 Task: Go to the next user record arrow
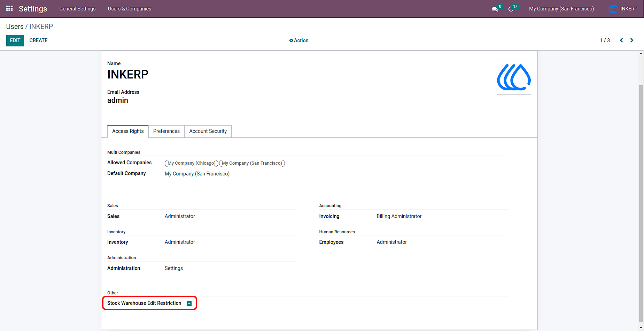(632, 40)
